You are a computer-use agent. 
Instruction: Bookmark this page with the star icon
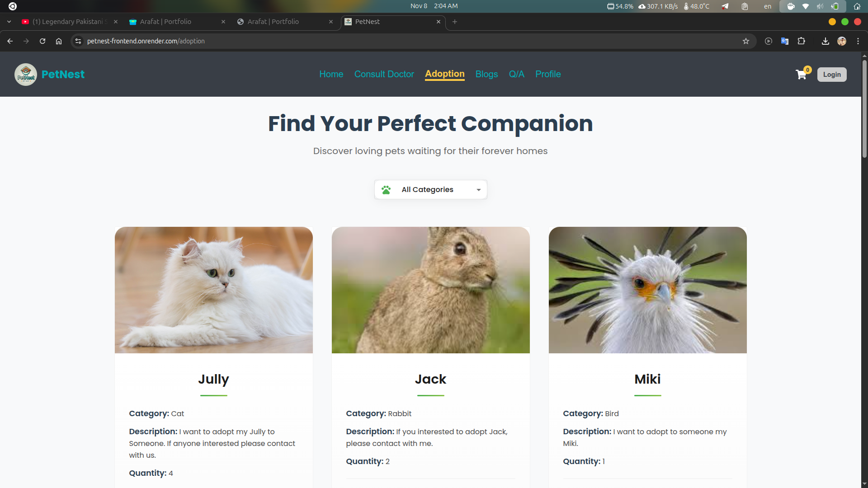(746, 41)
